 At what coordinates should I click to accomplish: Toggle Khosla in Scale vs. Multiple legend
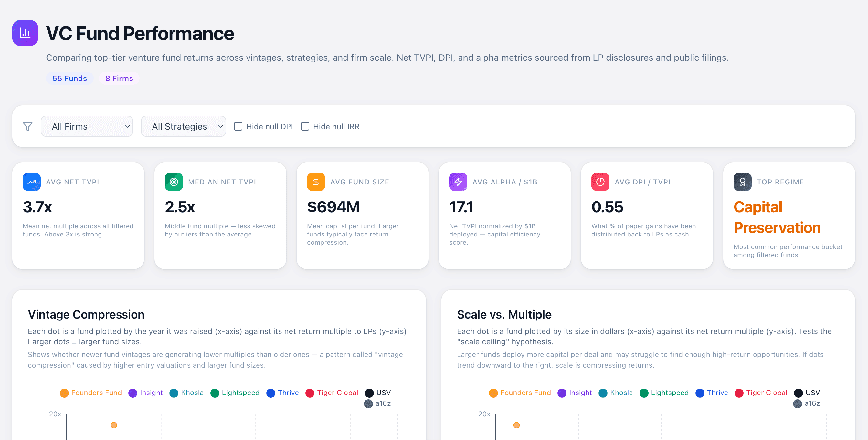coord(616,393)
